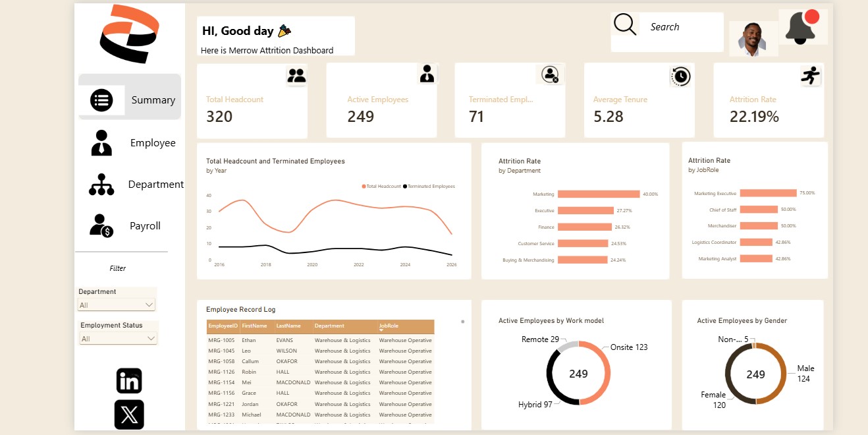Click the Average Tenure clock icon
Screen dimensions: 868x435
click(680, 76)
